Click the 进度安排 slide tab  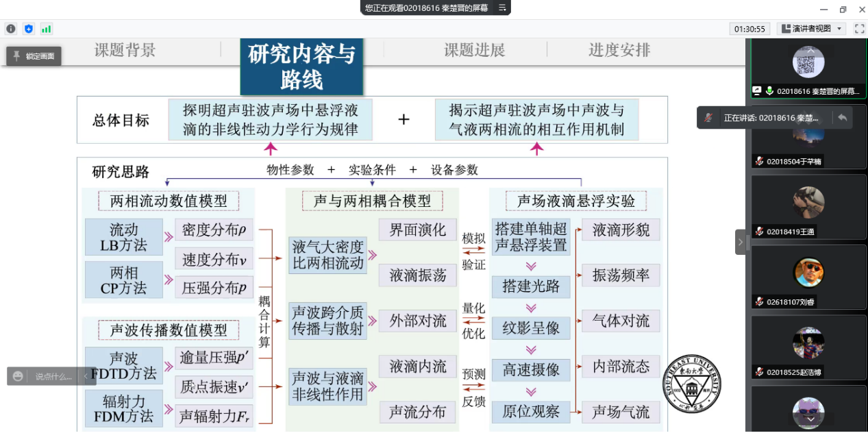point(619,50)
